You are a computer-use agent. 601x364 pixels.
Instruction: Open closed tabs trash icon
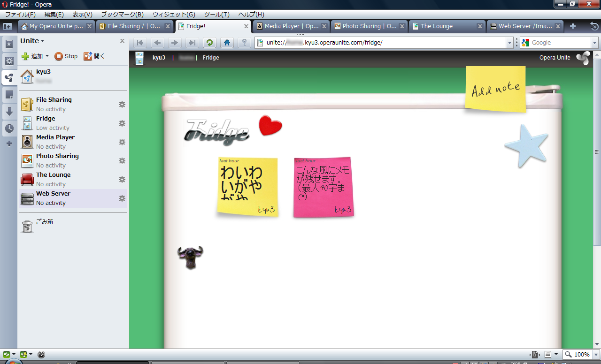click(594, 26)
